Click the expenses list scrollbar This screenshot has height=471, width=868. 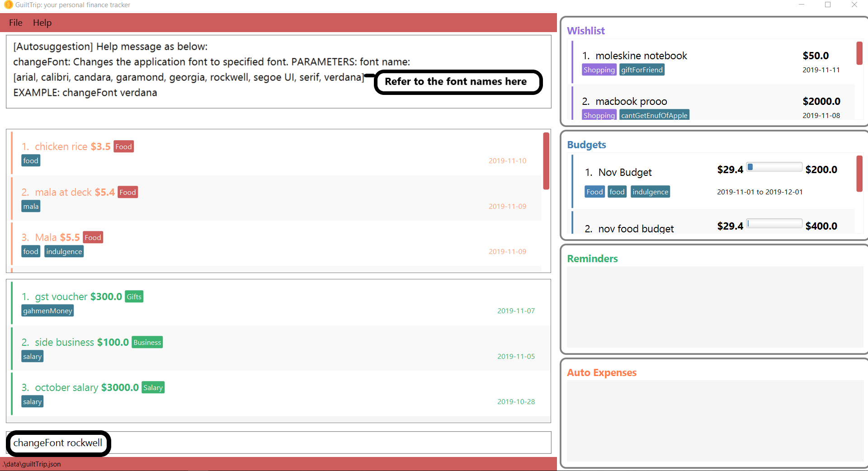point(546,161)
